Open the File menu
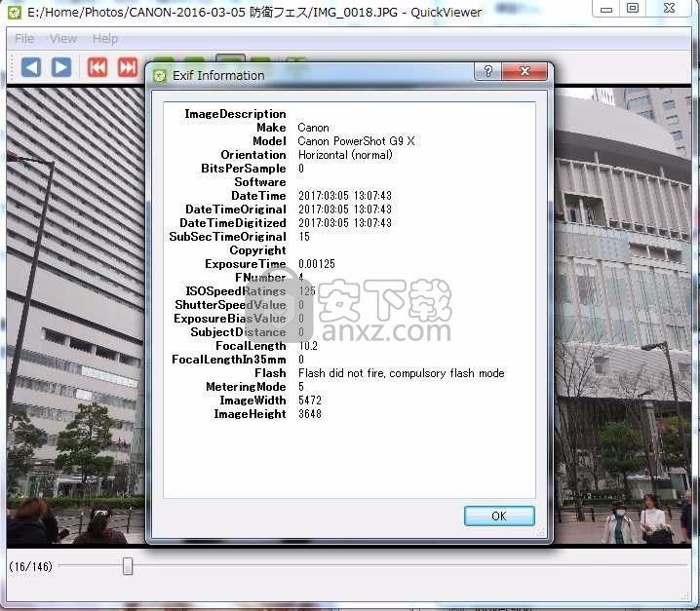 tap(24, 39)
